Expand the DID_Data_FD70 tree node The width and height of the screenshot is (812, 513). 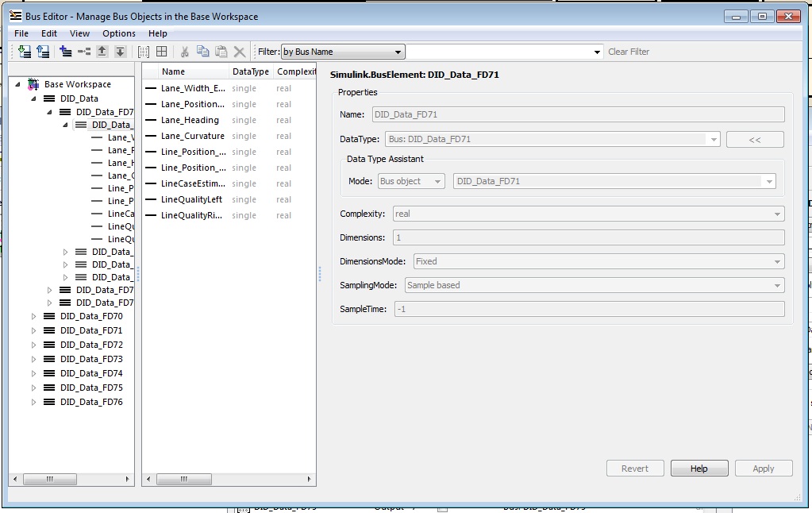(33, 316)
